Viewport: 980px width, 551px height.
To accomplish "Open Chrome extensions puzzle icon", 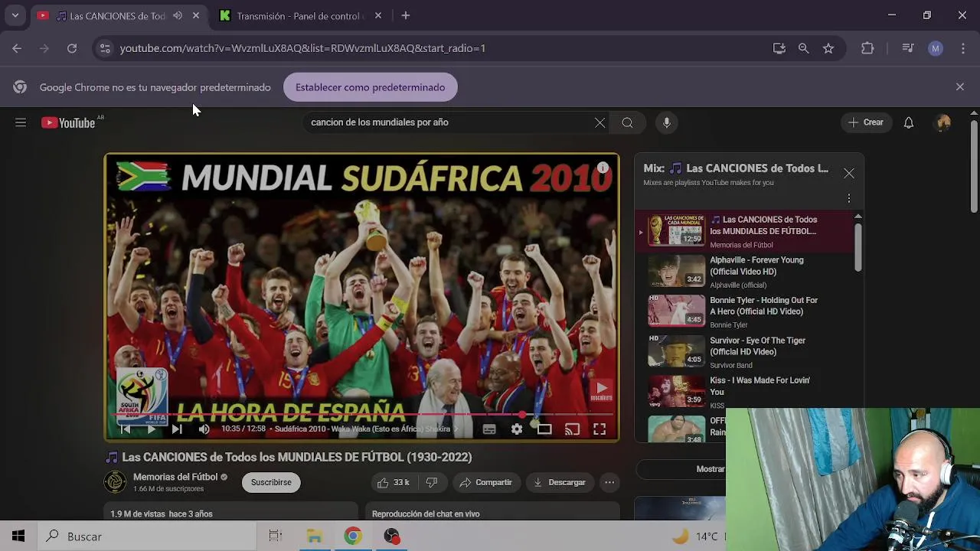I will tap(867, 48).
